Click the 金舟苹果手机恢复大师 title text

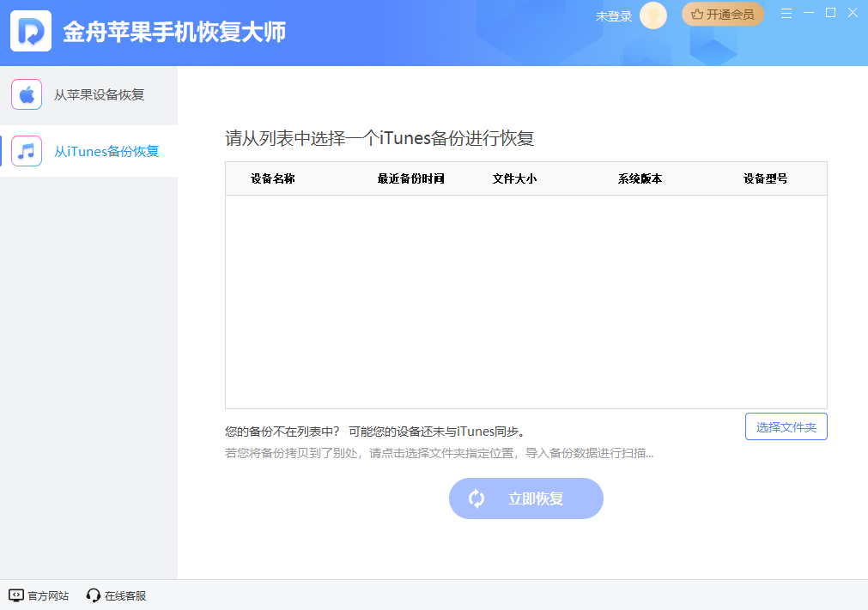pos(174,32)
